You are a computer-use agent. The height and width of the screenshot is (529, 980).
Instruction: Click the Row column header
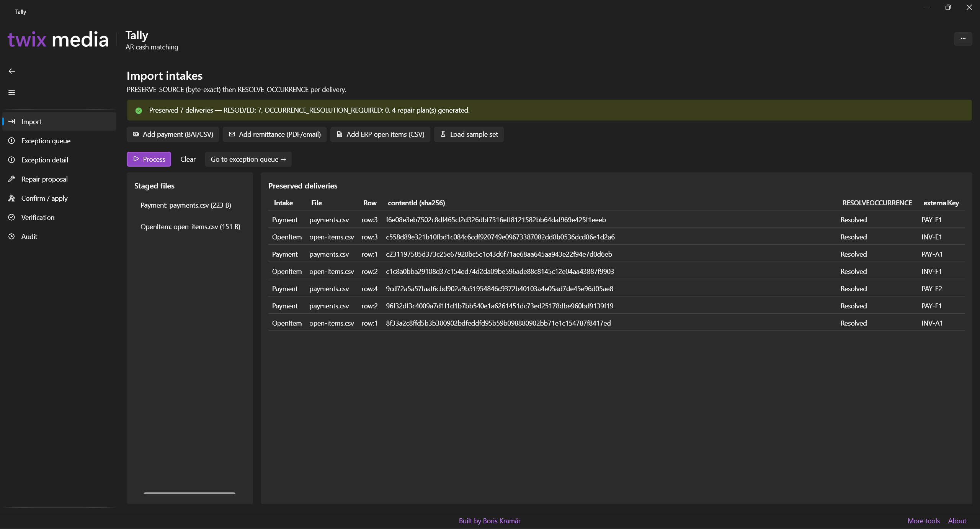click(370, 203)
